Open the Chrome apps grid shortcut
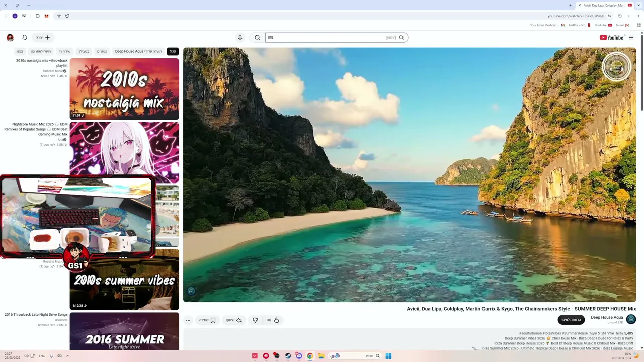The height and width of the screenshot is (362, 644). coord(639,25)
